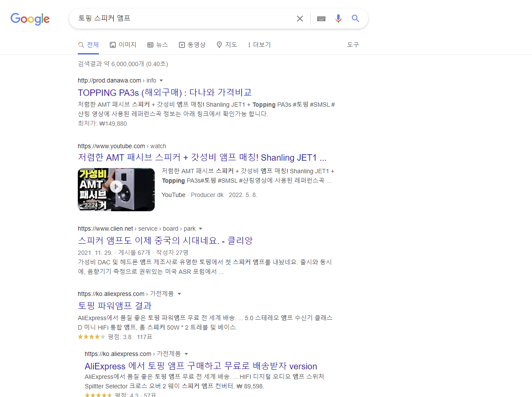Play the 가성비 AMT video thumbnail
532x397 pixels.
pyautogui.click(x=116, y=190)
